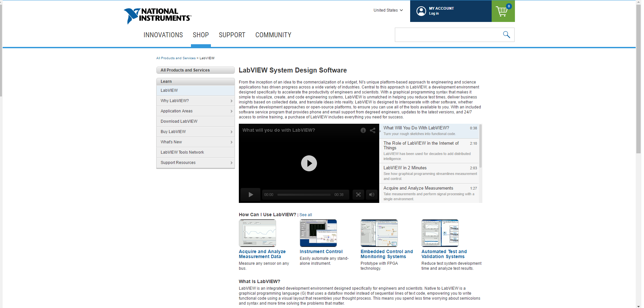Click the video share icon
Screen dimensions: 644x308
[x=373, y=130]
